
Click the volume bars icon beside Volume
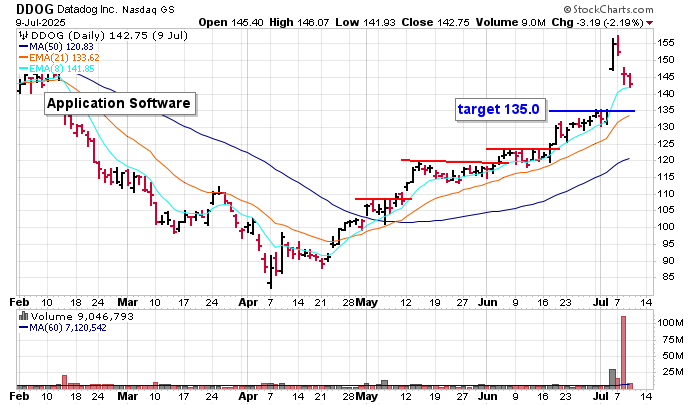tap(24, 317)
